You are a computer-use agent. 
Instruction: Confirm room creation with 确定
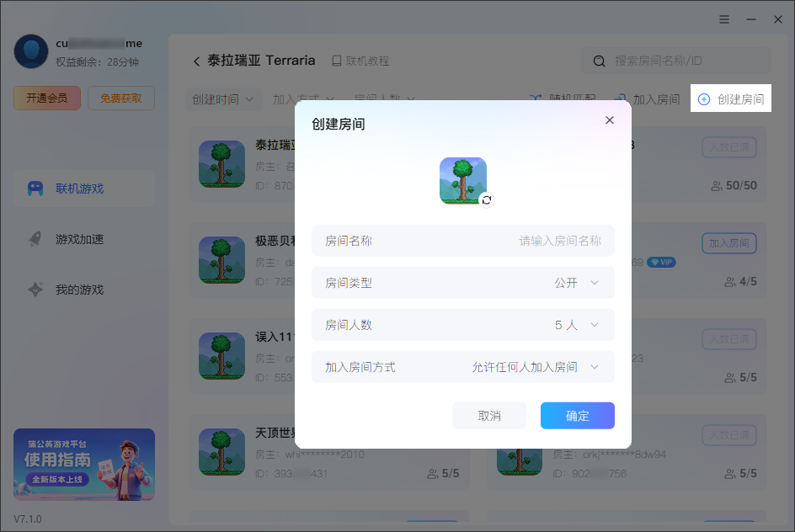point(578,416)
